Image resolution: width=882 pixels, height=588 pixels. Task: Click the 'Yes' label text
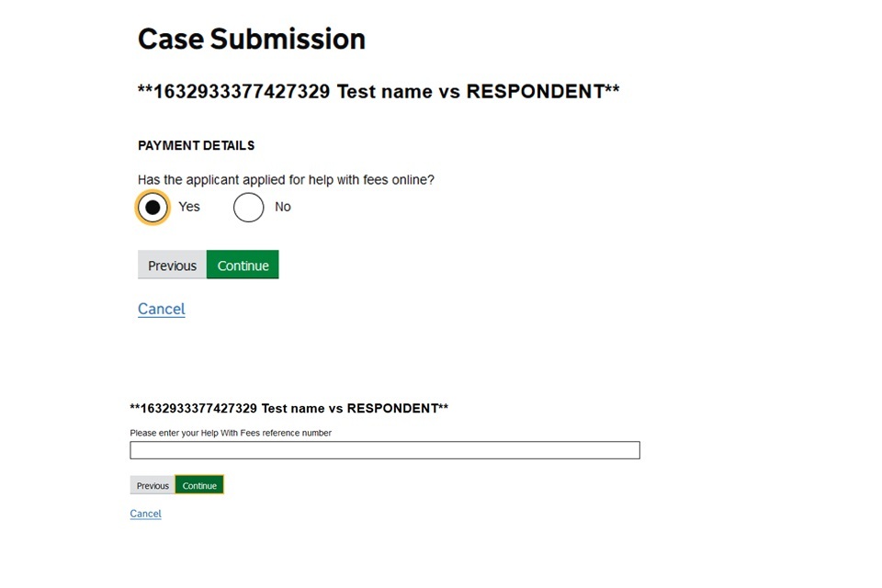[x=189, y=207]
